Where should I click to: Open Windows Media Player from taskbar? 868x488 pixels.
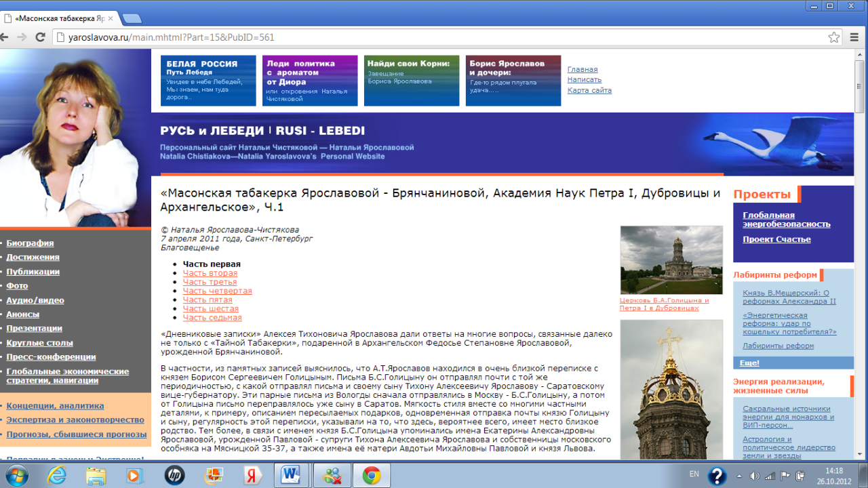[134, 475]
